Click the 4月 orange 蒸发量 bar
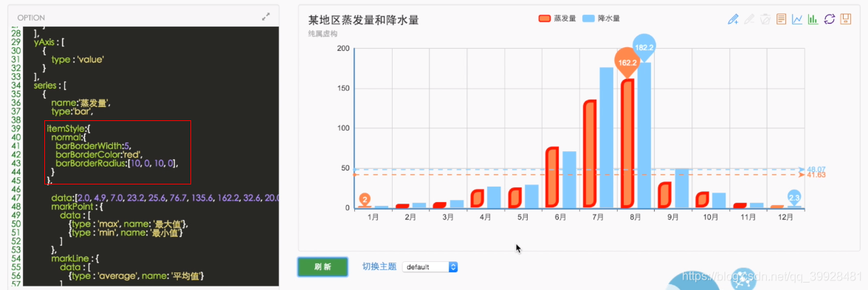Viewport: 868px width, 290px height. 477,199
